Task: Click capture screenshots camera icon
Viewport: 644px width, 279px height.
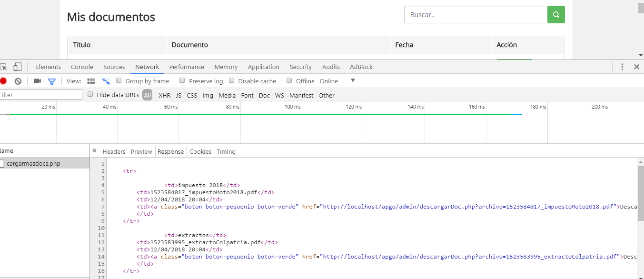Action: pyautogui.click(x=38, y=81)
